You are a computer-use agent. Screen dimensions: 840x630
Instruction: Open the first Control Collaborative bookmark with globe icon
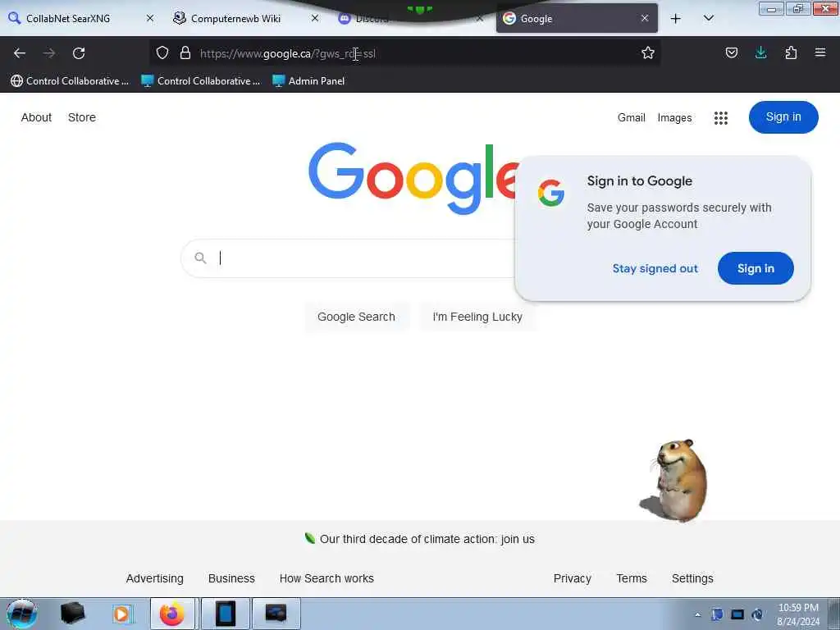pyautogui.click(x=71, y=81)
